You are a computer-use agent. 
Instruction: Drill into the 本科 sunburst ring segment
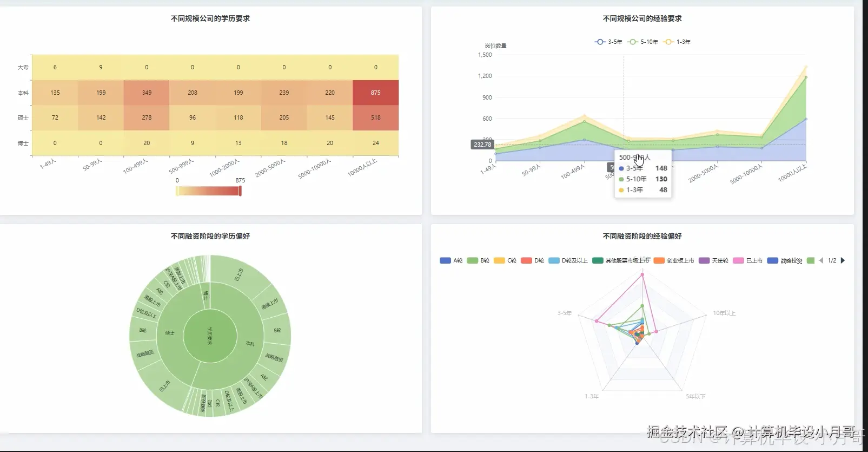(249, 343)
